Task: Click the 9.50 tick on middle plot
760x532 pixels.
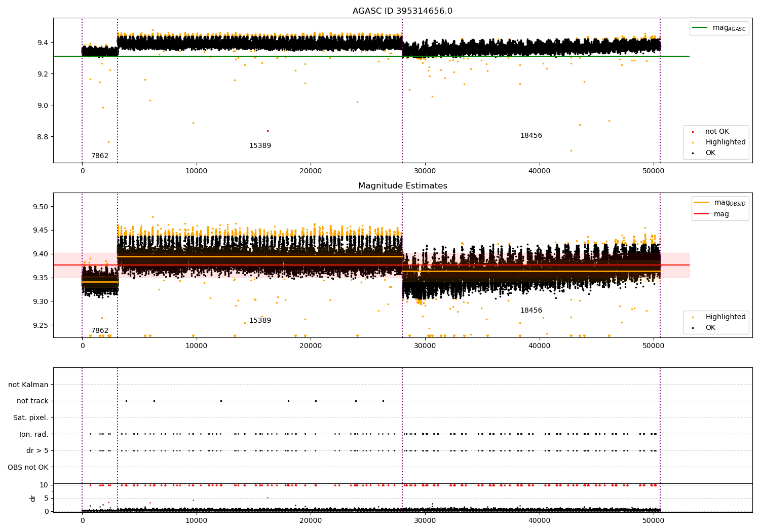Action: [41, 207]
